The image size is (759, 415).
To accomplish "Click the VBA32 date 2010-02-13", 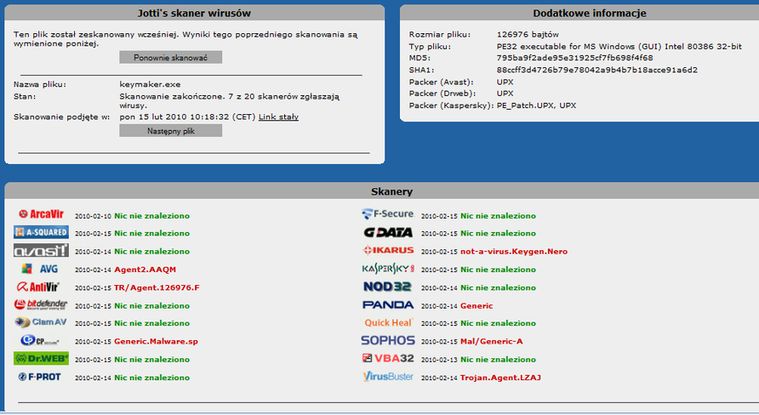I will [x=439, y=360].
